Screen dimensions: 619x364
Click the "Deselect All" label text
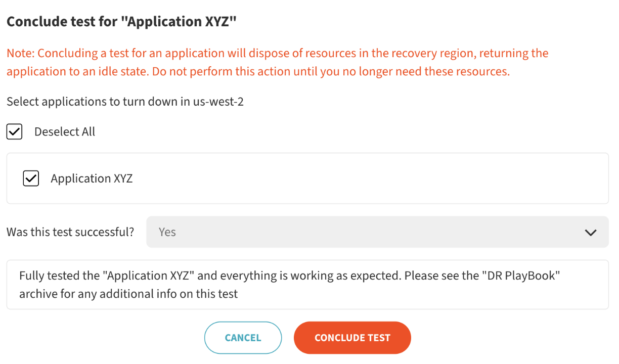65,132
